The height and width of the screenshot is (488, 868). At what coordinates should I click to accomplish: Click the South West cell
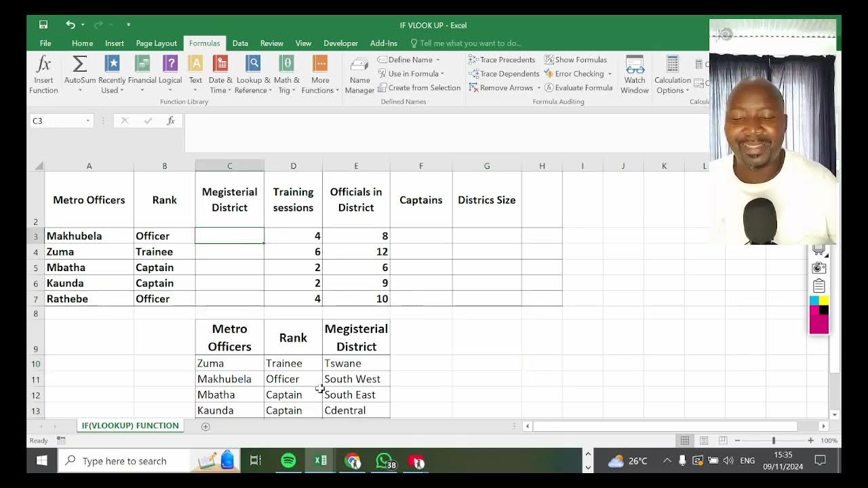(x=356, y=379)
